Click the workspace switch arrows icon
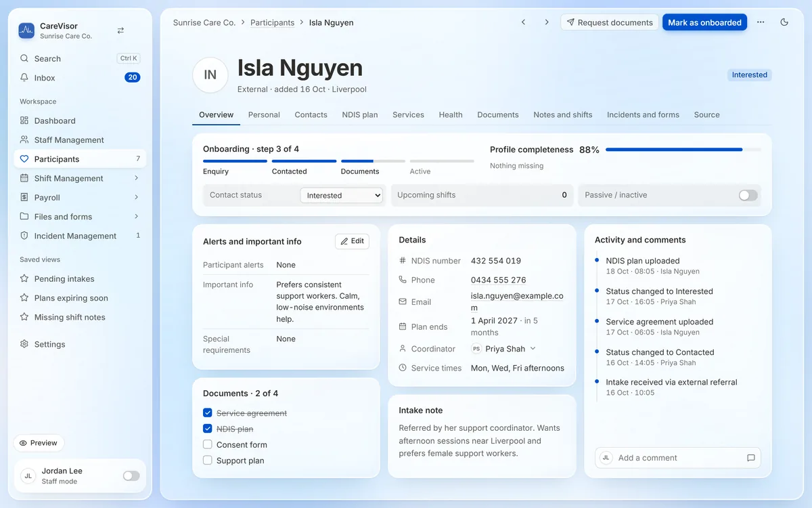This screenshot has height=508, width=812. click(120, 30)
